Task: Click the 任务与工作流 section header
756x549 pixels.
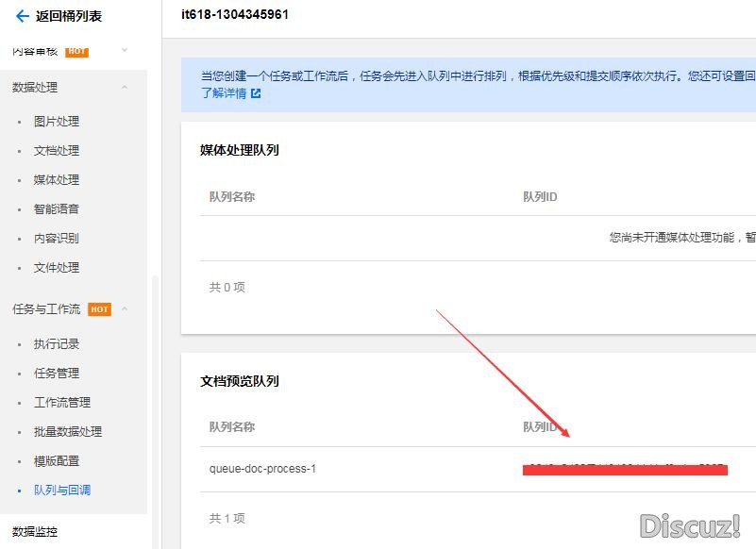Action: [x=46, y=309]
